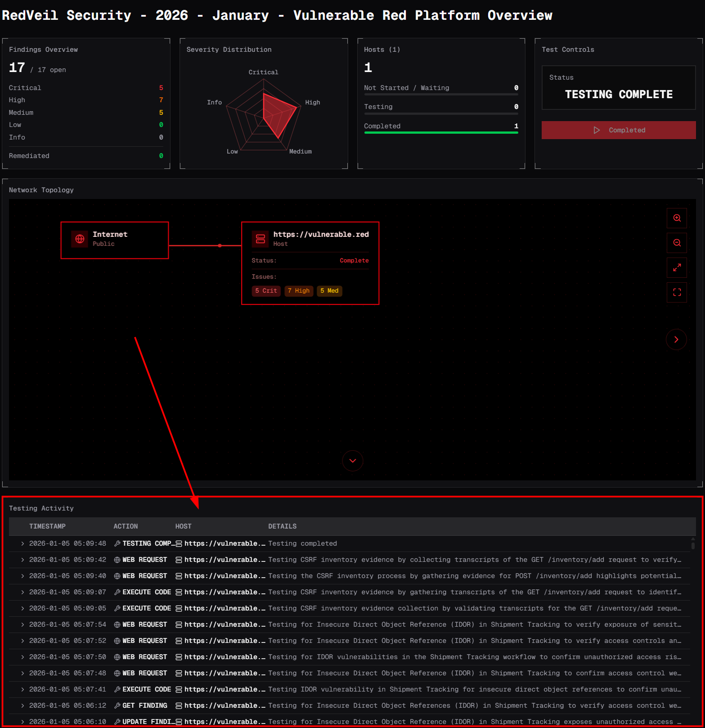Click the 5 Crit issues badge
Image resolution: width=705 pixels, height=728 pixels.
[266, 291]
